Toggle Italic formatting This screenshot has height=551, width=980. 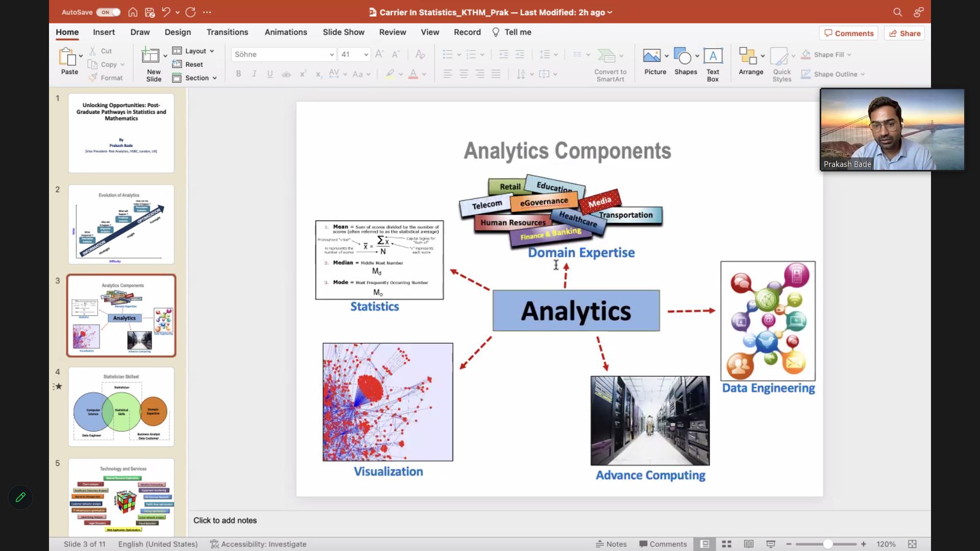pos(254,74)
